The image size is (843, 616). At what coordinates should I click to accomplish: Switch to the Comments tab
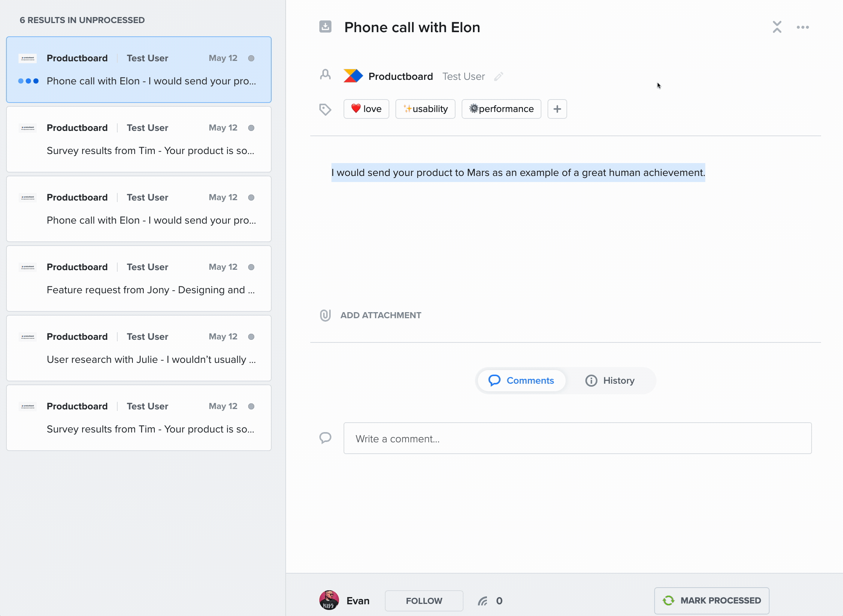tap(521, 380)
